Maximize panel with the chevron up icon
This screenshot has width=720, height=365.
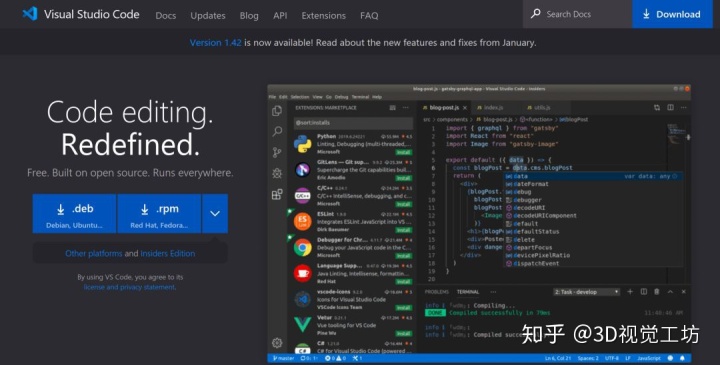670,292
